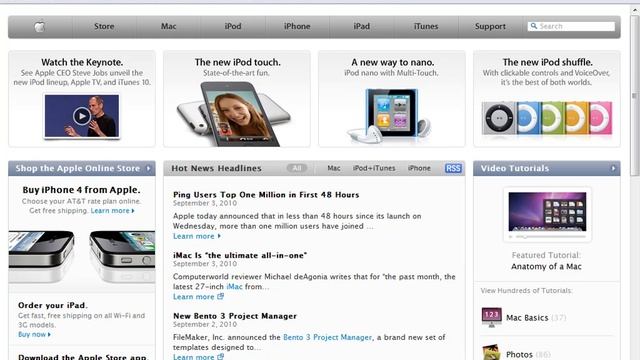The image size is (640, 360).
Task: Open the Watch the Keynote heading
Action: (x=82, y=62)
